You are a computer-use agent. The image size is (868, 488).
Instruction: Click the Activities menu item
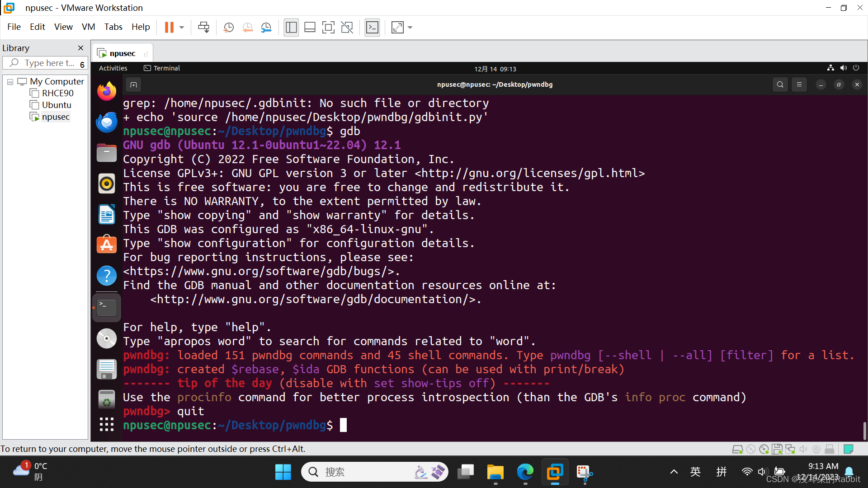pyautogui.click(x=113, y=68)
